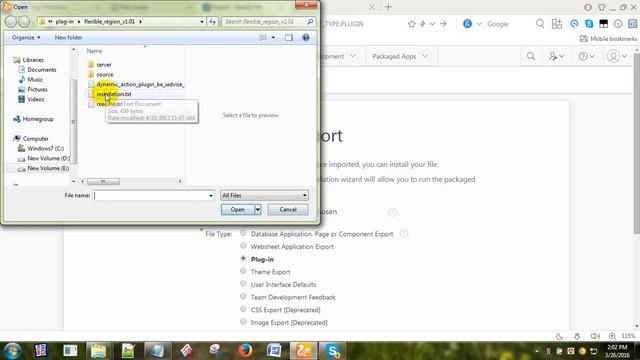Click the APEX page search icon

pos(531,56)
